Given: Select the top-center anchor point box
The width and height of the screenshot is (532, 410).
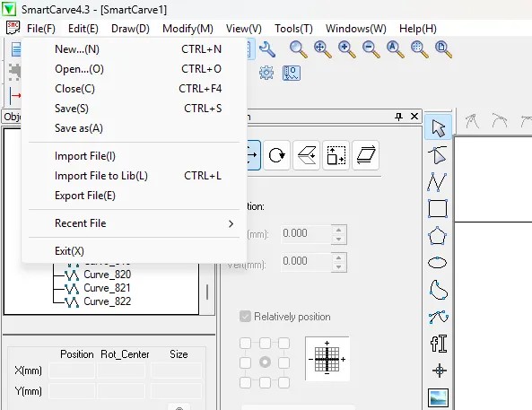Looking at the screenshot, I should click(x=265, y=343).
